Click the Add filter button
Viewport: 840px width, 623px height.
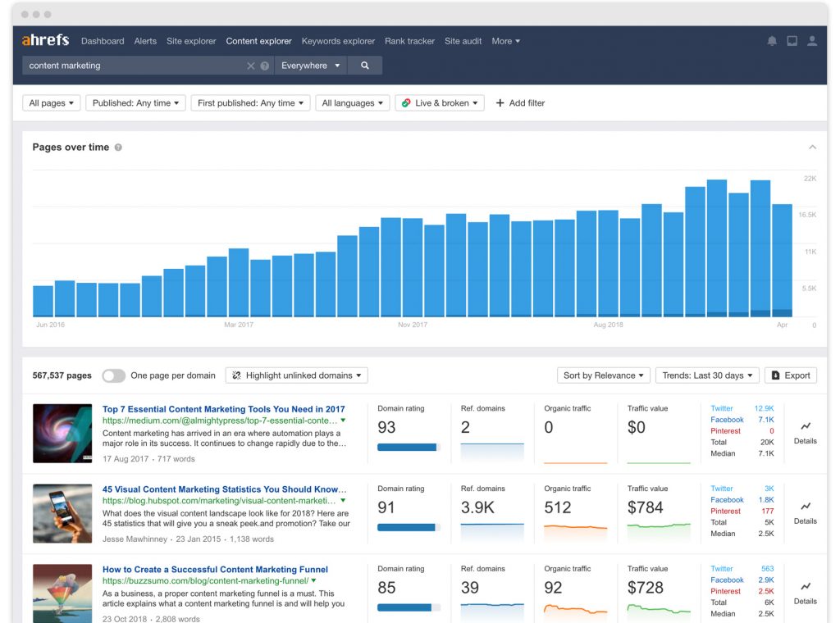point(520,102)
